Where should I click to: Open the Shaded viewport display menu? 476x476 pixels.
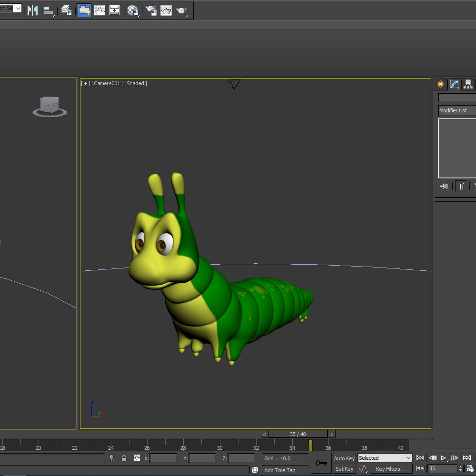[x=135, y=83]
